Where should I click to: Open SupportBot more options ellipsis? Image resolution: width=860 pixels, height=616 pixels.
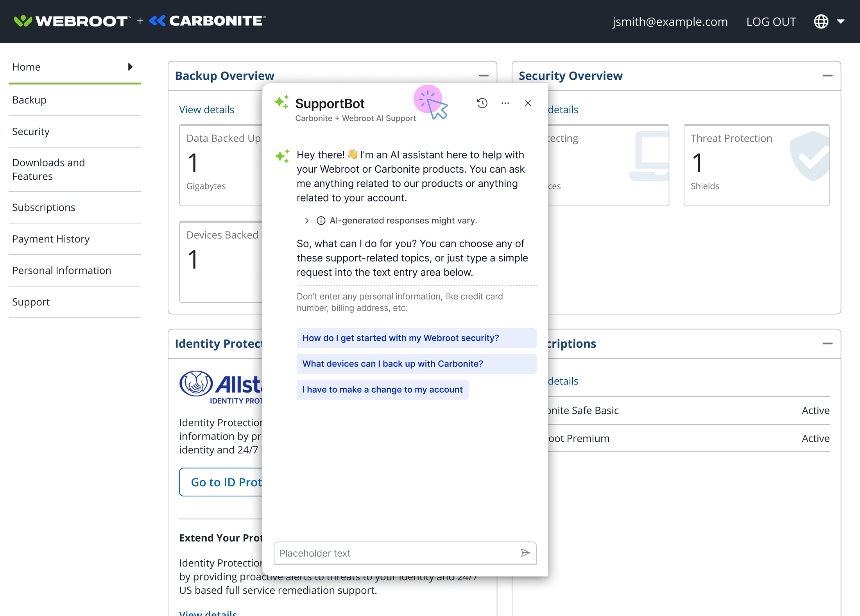[x=505, y=103]
